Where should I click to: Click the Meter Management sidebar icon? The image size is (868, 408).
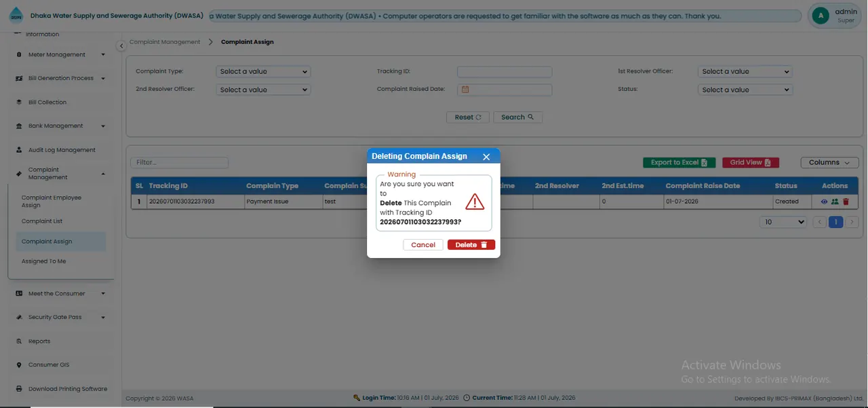click(x=19, y=55)
